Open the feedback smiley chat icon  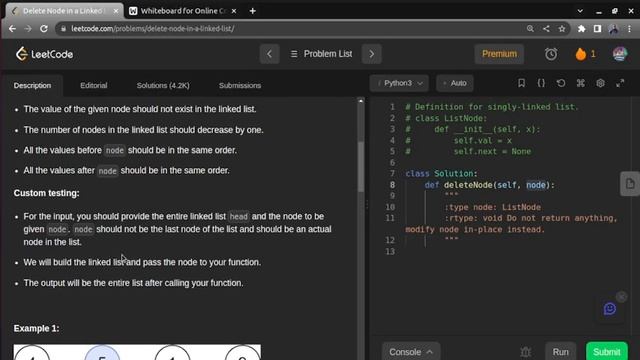click(x=610, y=309)
